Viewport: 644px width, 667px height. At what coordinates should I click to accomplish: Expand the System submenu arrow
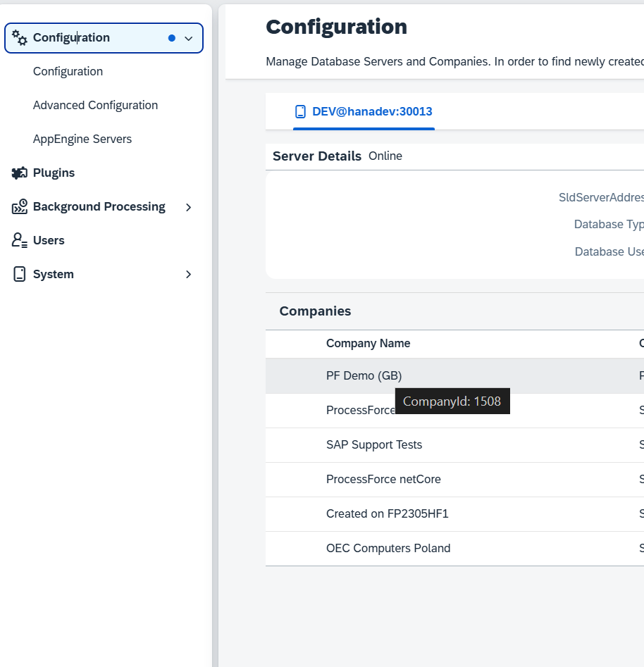(188, 275)
